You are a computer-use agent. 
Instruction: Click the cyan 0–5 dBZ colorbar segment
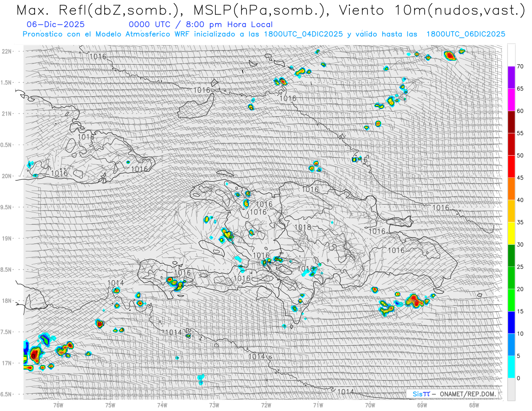(511, 367)
